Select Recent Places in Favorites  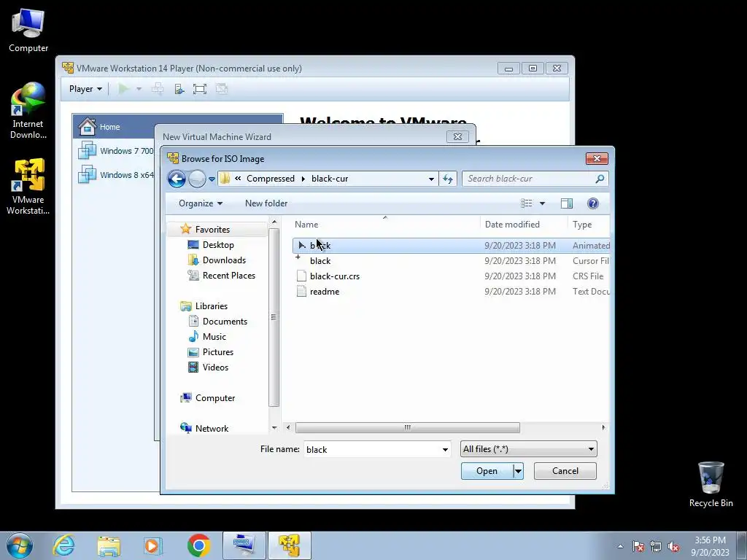pyautogui.click(x=228, y=275)
